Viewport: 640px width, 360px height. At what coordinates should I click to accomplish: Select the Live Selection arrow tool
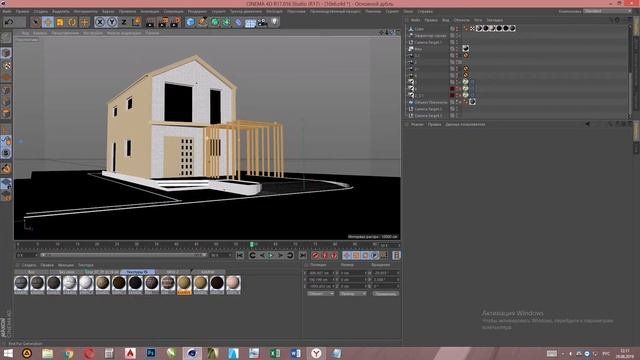(x=36, y=22)
